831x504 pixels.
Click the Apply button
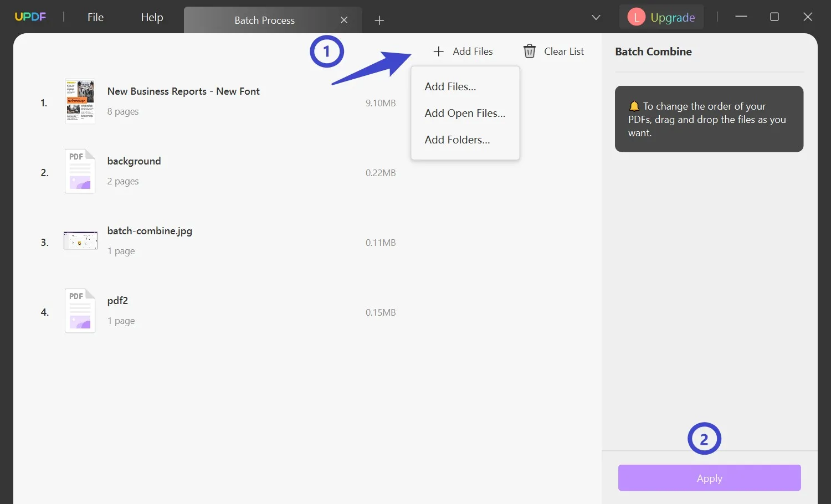point(709,477)
